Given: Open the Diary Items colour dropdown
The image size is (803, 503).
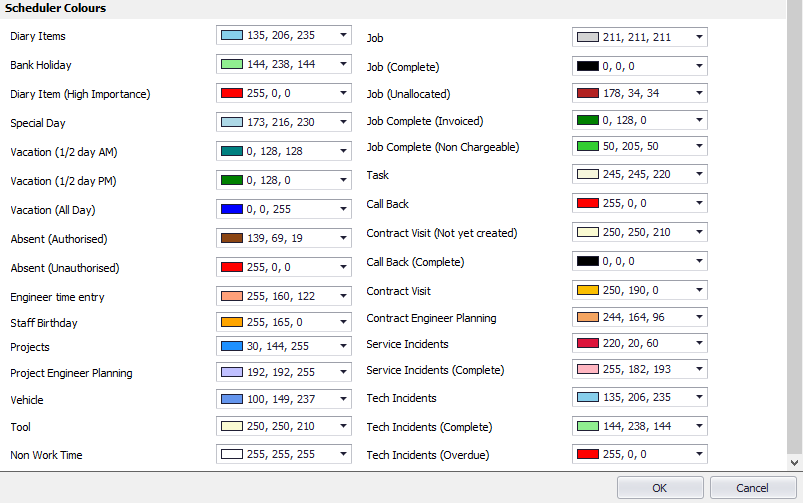Looking at the screenshot, I should pyautogui.click(x=343, y=35).
